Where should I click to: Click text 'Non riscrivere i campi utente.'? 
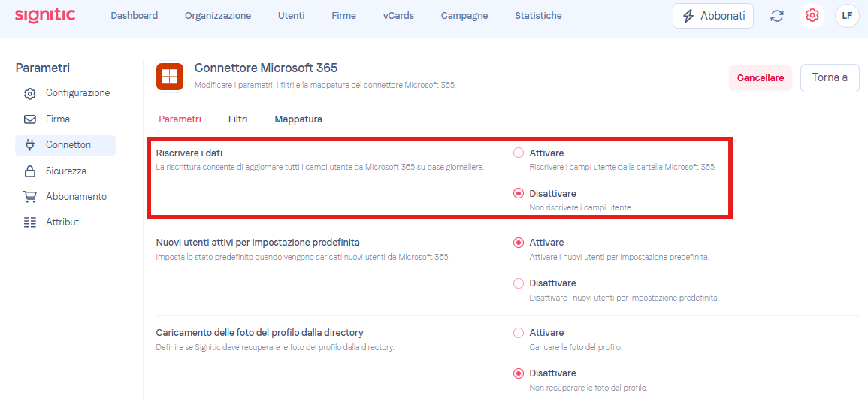581,207
